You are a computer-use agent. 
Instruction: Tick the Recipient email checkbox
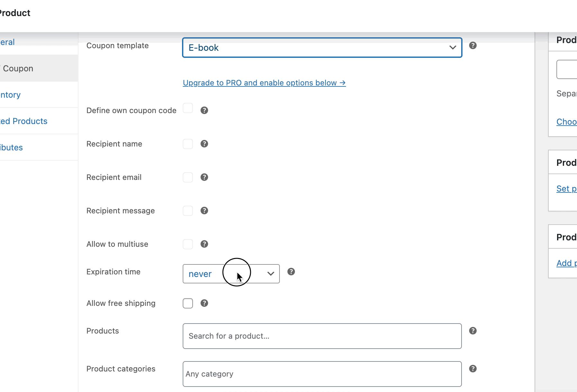(188, 177)
